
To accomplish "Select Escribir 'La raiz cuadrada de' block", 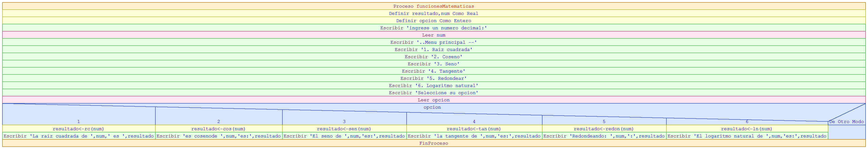I will pyautogui.click(x=79, y=136).
